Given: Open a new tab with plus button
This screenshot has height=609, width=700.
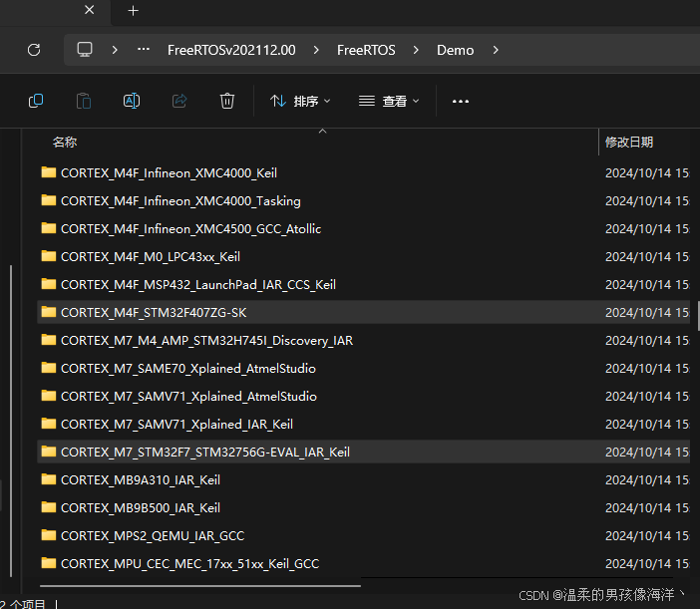Looking at the screenshot, I should click(133, 11).
